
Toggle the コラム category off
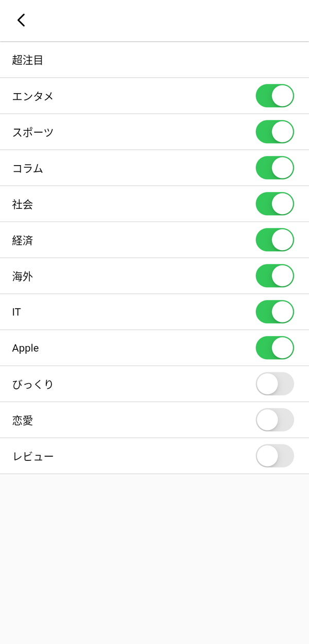(x=275, y=168)
